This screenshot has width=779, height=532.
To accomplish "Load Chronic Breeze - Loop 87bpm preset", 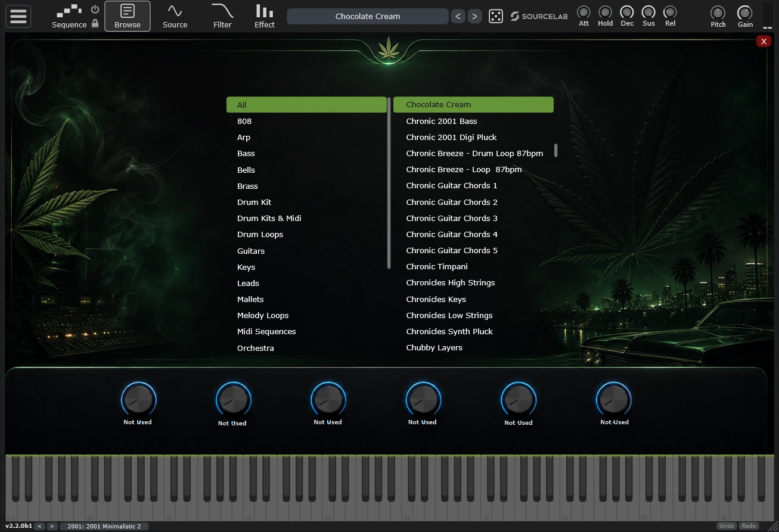I will pyautogui.click(x=473, y=169).
